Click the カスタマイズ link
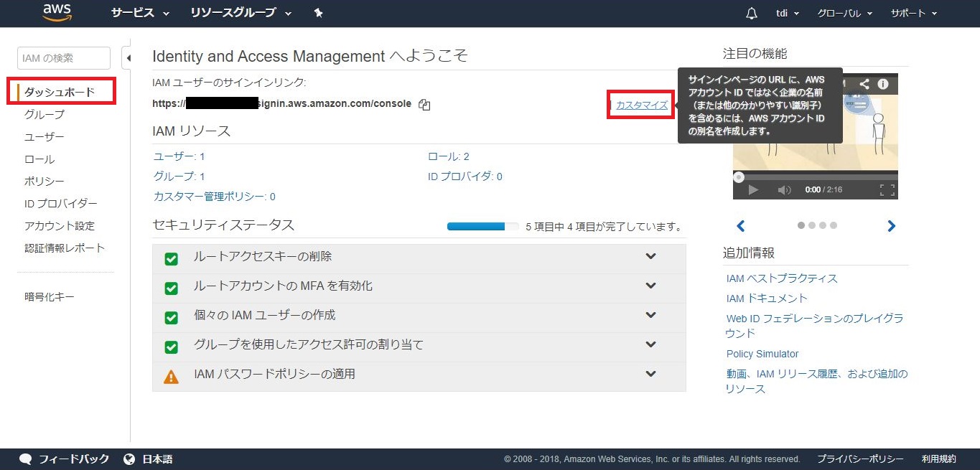Screen dimensions: 980x470 [x=642, y=105]
